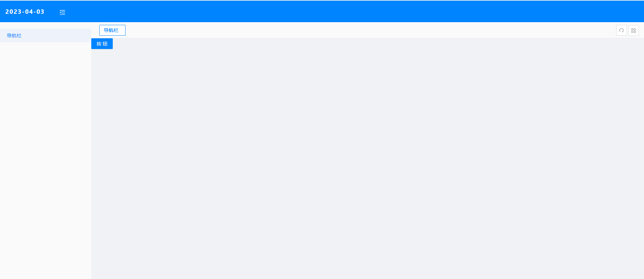This screenshot has width=644, height=279.
Task: Collapse the sidebar with the menu-fold icon
Action: point(62,12)
